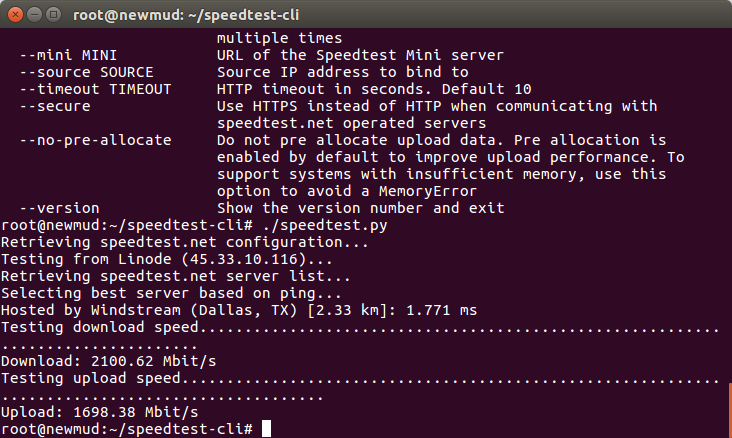Click the Download: 2100.62 Mbit/s result line
732x438 pixels.
[x=108, y=361]
